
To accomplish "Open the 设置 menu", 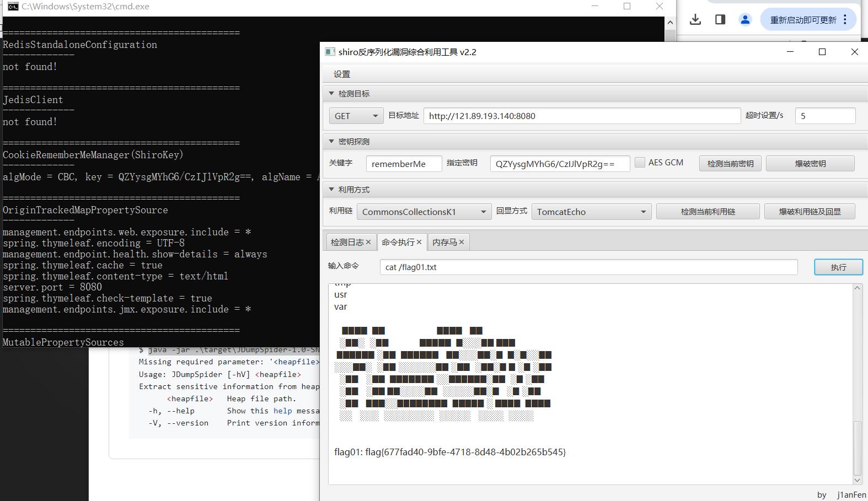I will (x=342, y=74).
